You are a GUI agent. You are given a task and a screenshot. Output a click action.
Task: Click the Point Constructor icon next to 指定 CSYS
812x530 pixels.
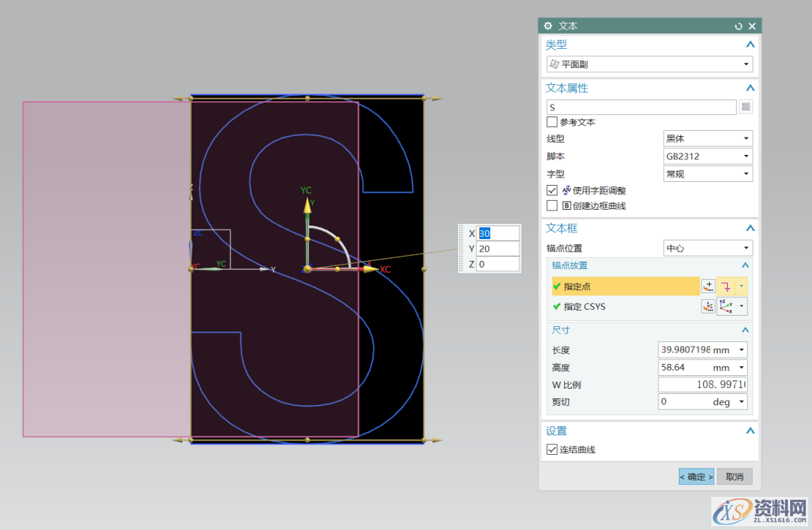[x=707, y=306]
